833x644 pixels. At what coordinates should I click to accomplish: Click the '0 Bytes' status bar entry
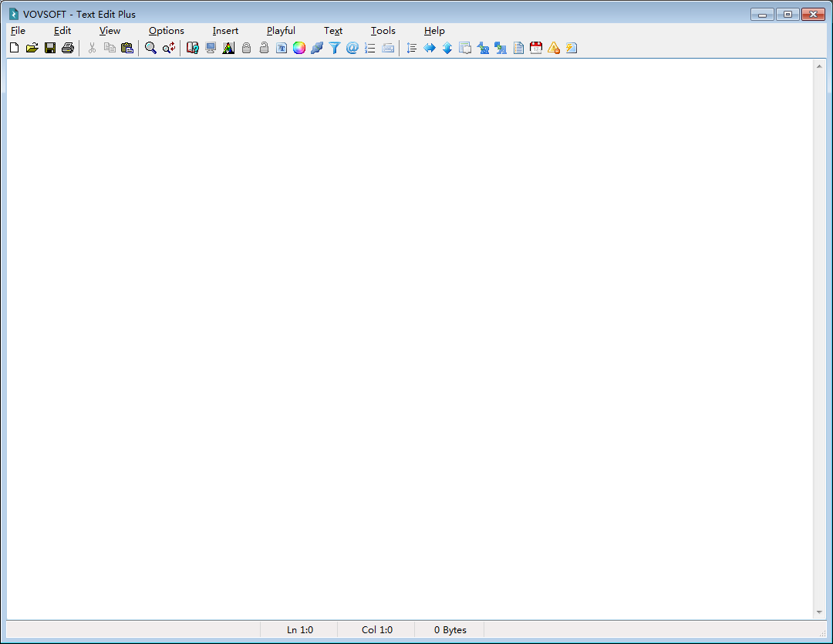coord(450,629)
